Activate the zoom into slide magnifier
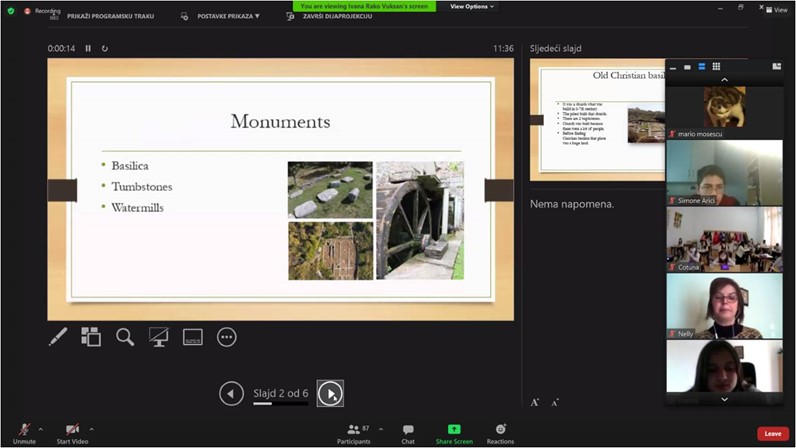 [x=125, y=337]
